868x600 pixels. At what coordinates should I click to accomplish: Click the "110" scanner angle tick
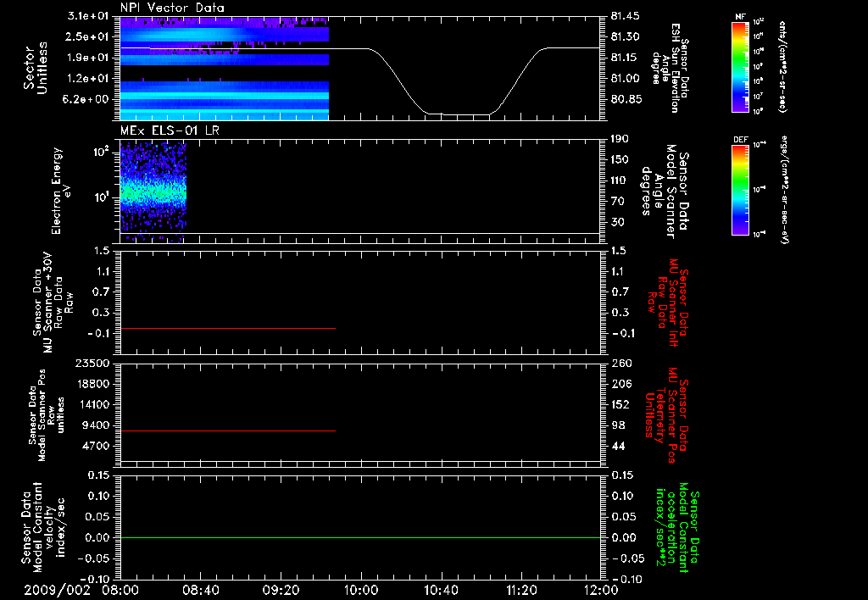(x=620, y=181)
